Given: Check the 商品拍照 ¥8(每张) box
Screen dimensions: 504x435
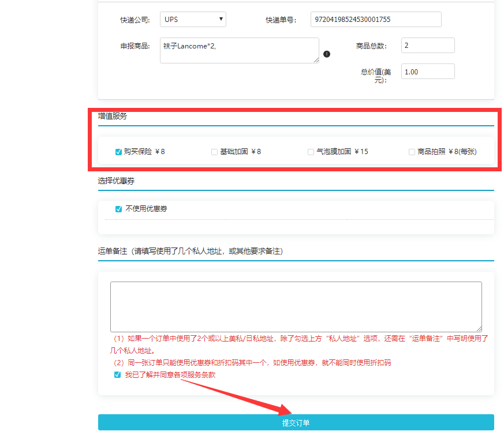Looking at the screenshot, I should point(412,152).
